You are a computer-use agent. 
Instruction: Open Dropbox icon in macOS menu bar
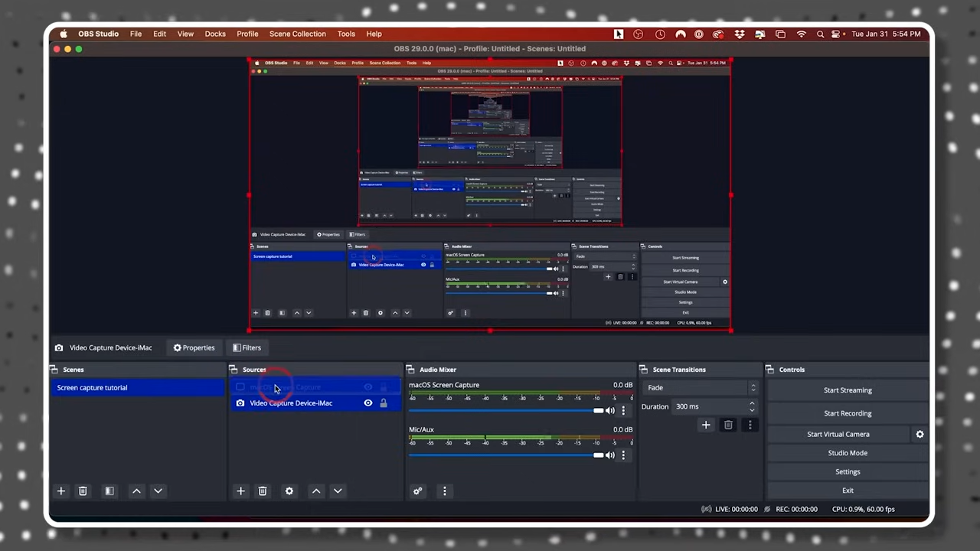point(740,34)
